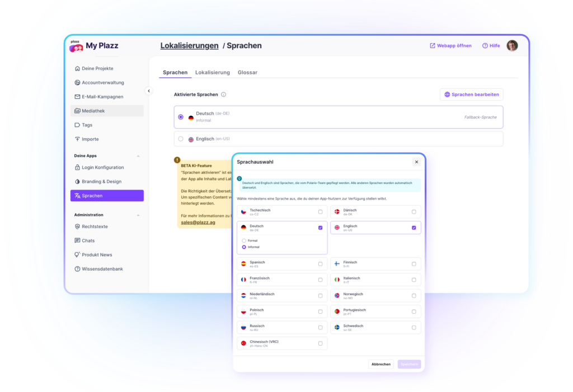Click the My Plazz logo icon
Screen dimensions: 573x392
tap(76, 46)
